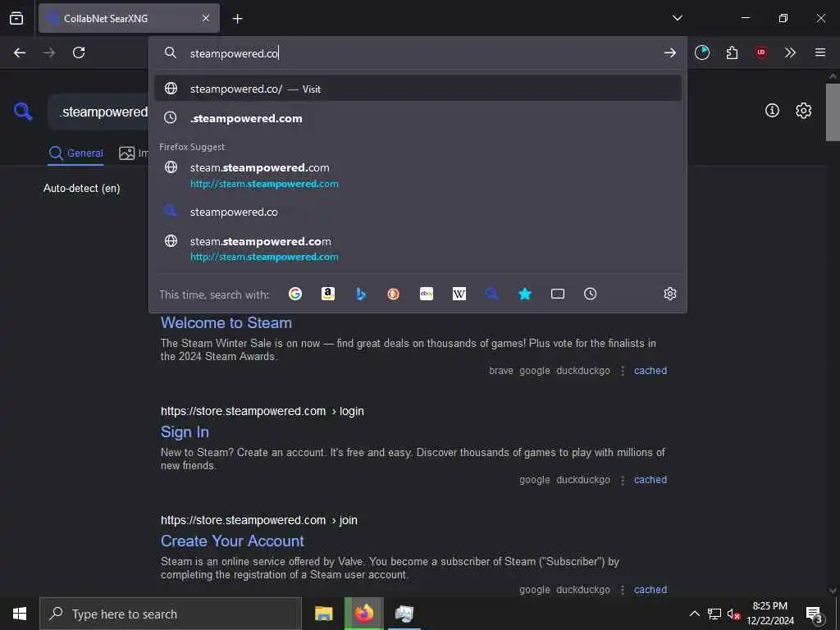
Task: Open the Auto-detect (en) language selector
Action: point(81,188)
